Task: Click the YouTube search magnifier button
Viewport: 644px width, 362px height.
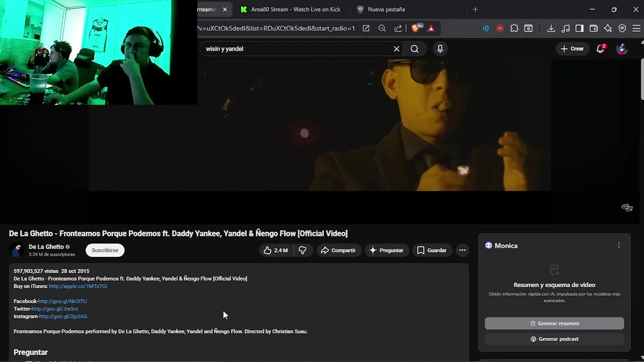Action: pyautogui.click(x=415, y=49)
